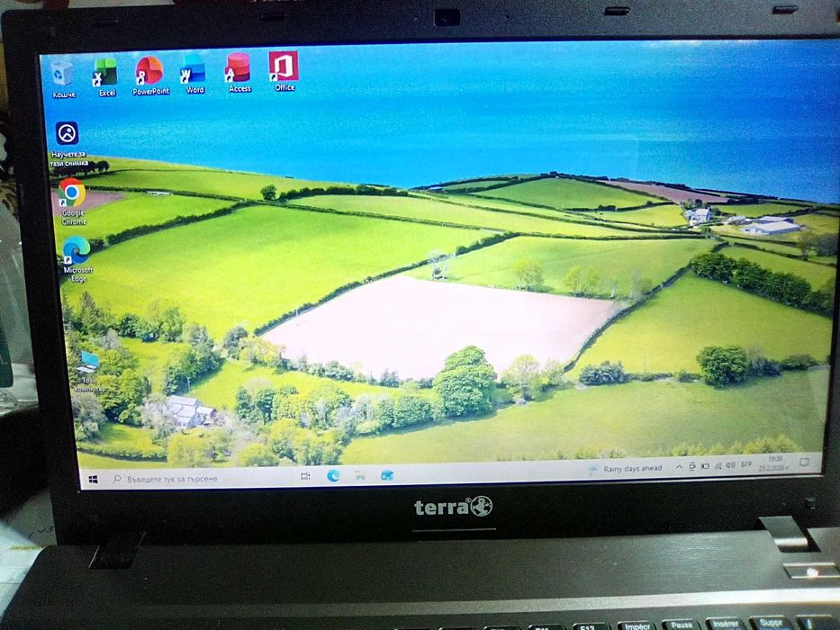
Task: Select the Microsoft Edge desktop shortcut
Action: tap(77, 259)
